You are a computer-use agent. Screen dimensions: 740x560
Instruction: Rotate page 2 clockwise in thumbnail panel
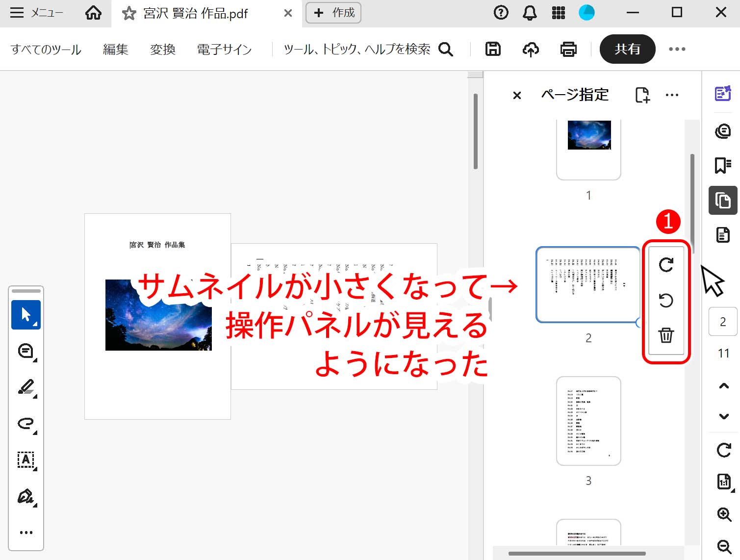coord(666,265)
